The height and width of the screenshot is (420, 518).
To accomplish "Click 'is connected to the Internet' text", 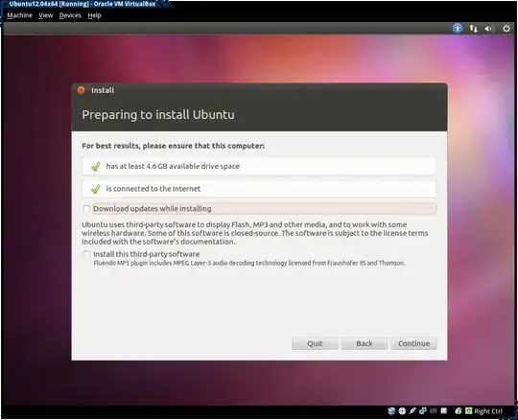I will pyautogui.click(x=153, y=189).
